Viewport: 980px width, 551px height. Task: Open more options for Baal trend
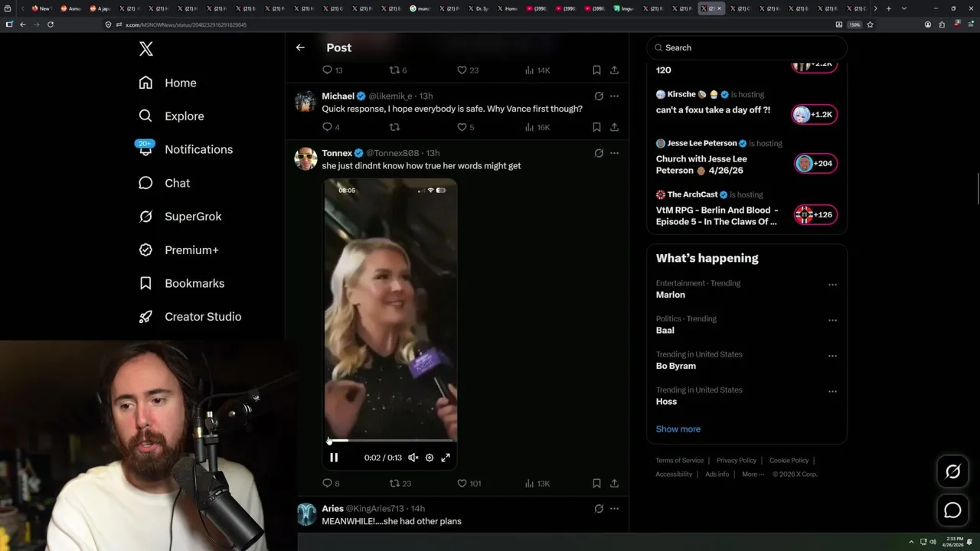click(x=832, y=320)
